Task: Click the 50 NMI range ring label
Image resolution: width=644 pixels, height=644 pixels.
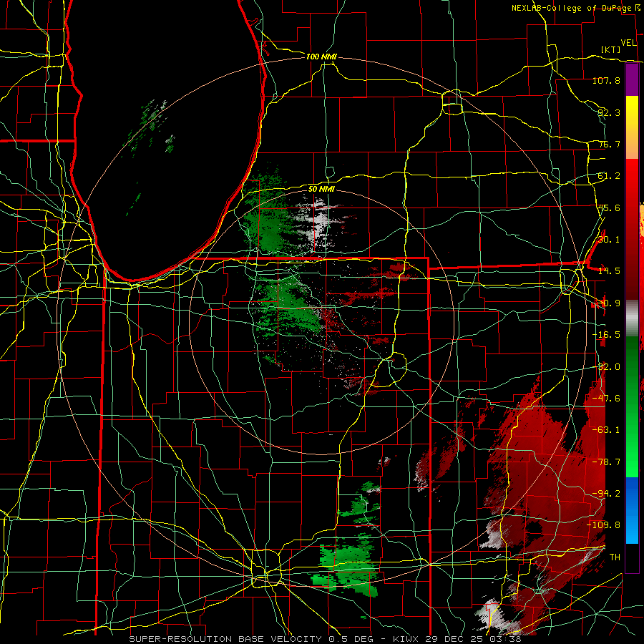Action: (x=321, y=190)
